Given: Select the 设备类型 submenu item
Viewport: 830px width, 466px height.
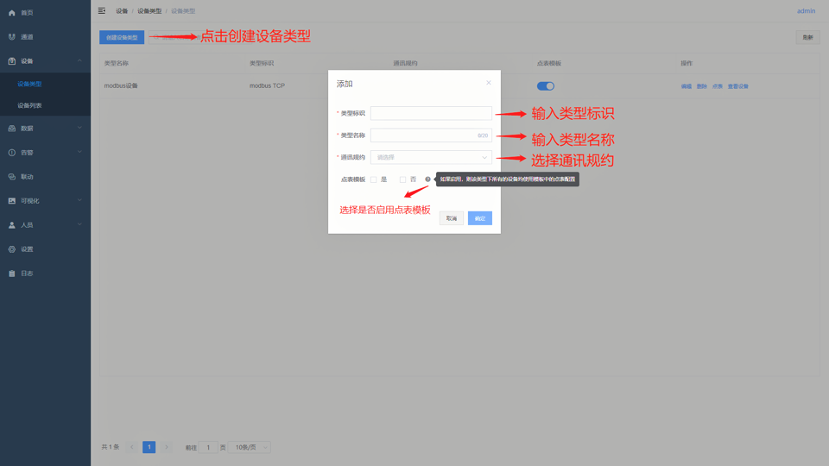Looking at the screenshot, I should [x=30, y=84].
